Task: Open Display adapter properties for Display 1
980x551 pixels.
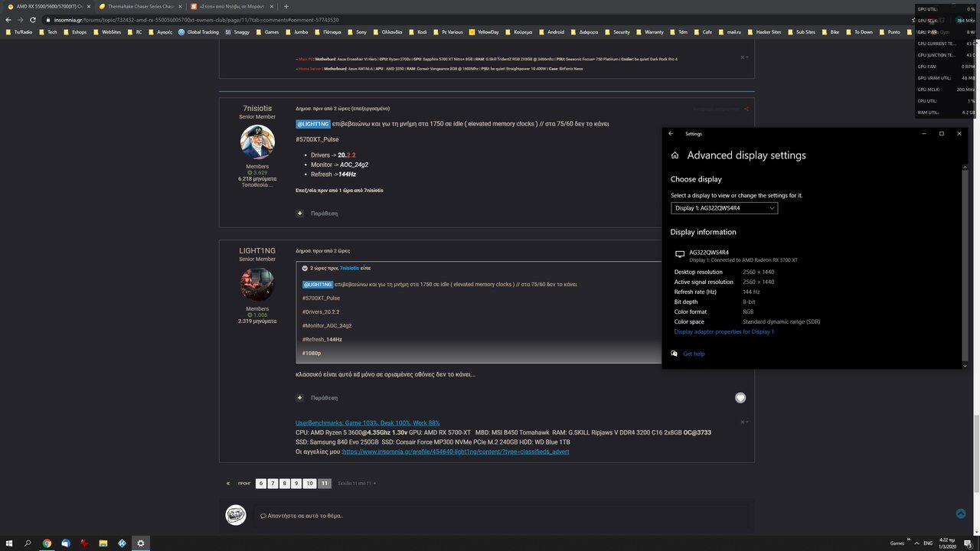Action: [x=724, y=332]
